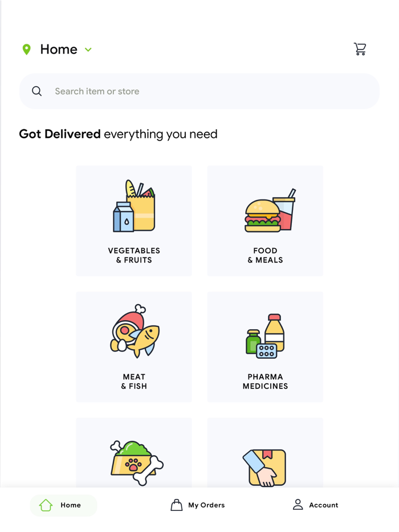Open Account via the person icon
This screenshot has width=399, height=532.
click(x=298, y=505)
